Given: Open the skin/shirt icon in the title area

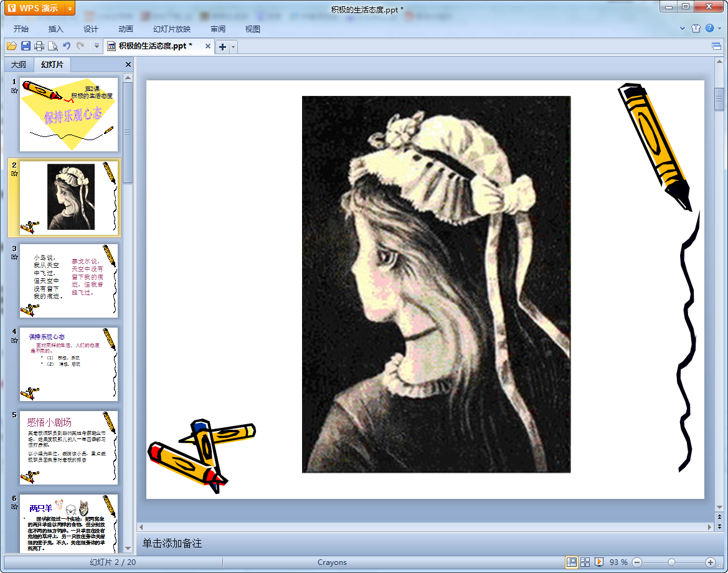Looking at the screenshot, I should pyautogui.click(x=696, y=28).
